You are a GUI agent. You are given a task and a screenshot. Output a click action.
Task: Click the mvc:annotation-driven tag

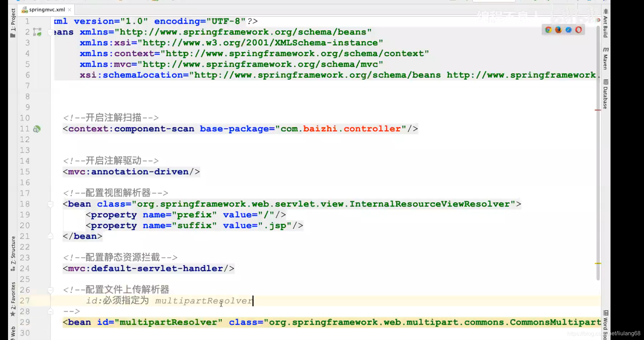131,172
